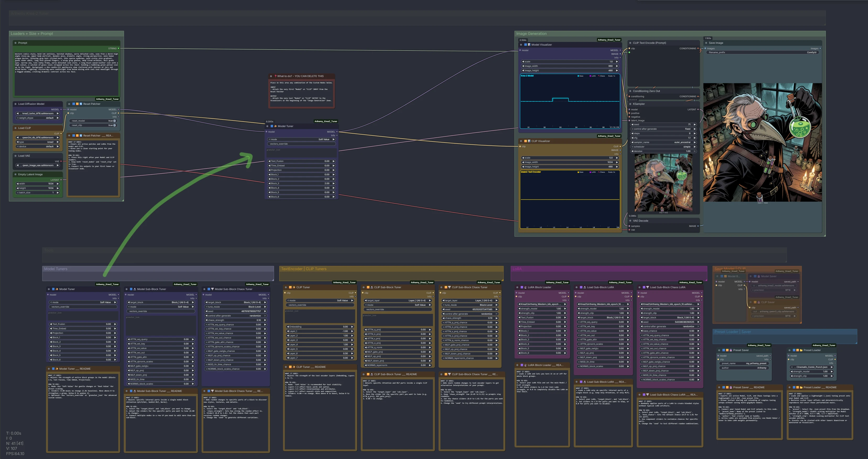868x459 pixels.
Task: Click the Loaders + Size + Prompt group title
Action: click(x=32, y=34)
